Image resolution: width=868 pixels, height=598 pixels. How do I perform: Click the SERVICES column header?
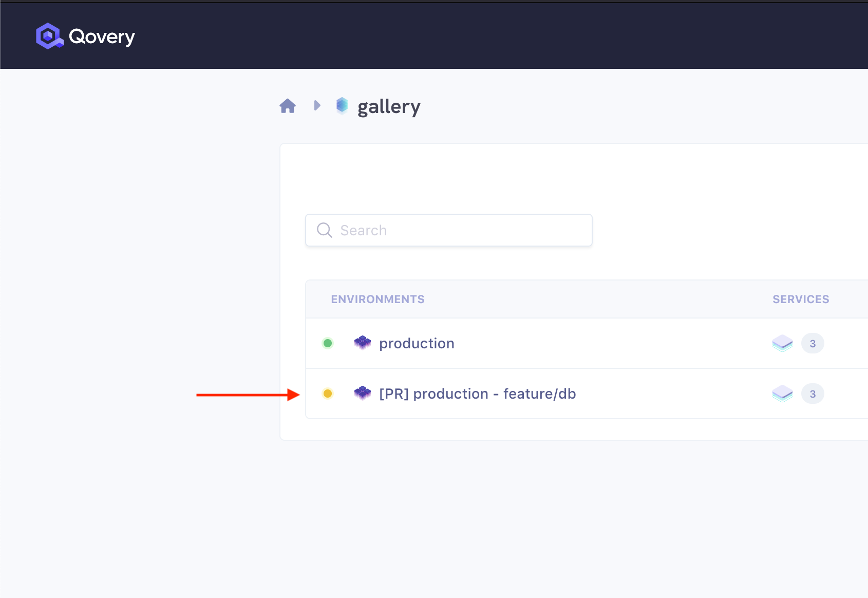tap(801, 300)
